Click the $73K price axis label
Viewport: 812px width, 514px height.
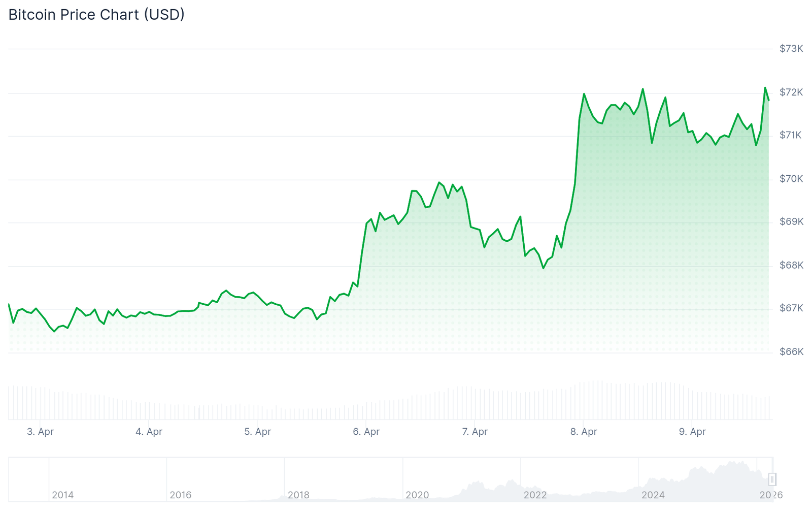tap(791, 49)
